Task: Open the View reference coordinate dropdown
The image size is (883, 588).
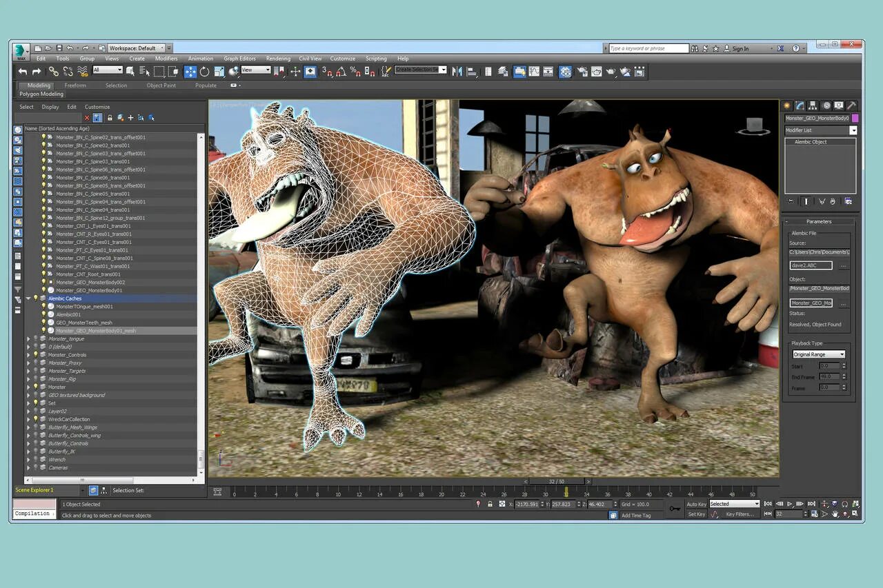Action: point(256,70)
